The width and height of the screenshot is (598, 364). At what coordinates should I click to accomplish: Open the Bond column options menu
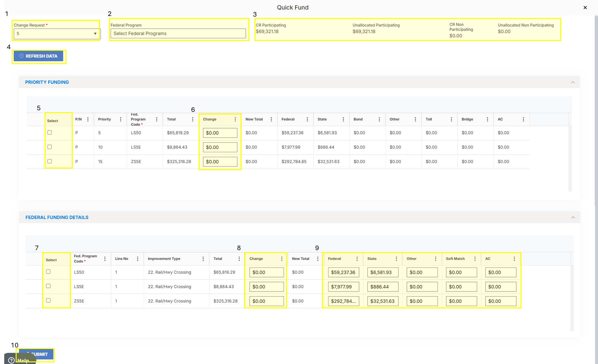coord(379,119)
